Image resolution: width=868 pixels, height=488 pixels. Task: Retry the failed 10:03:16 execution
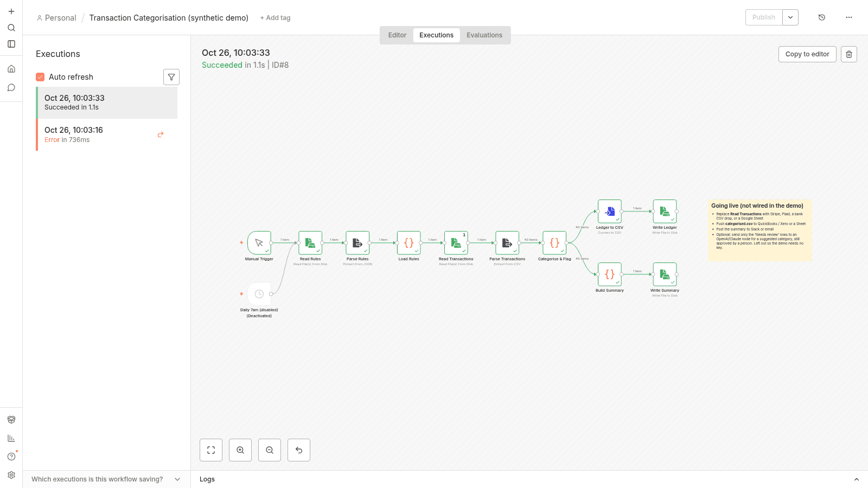point(161,134)
